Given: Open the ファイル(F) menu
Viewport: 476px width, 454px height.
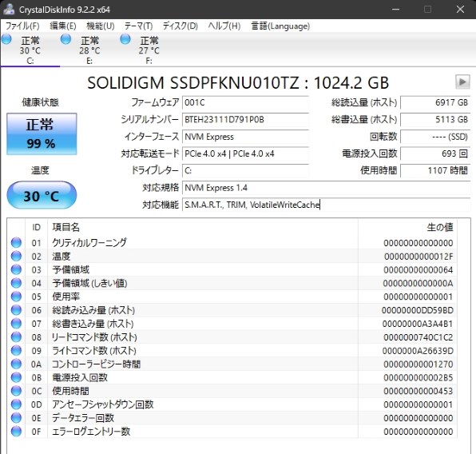Looking at the screenshot, I should [x=22, y=26].
